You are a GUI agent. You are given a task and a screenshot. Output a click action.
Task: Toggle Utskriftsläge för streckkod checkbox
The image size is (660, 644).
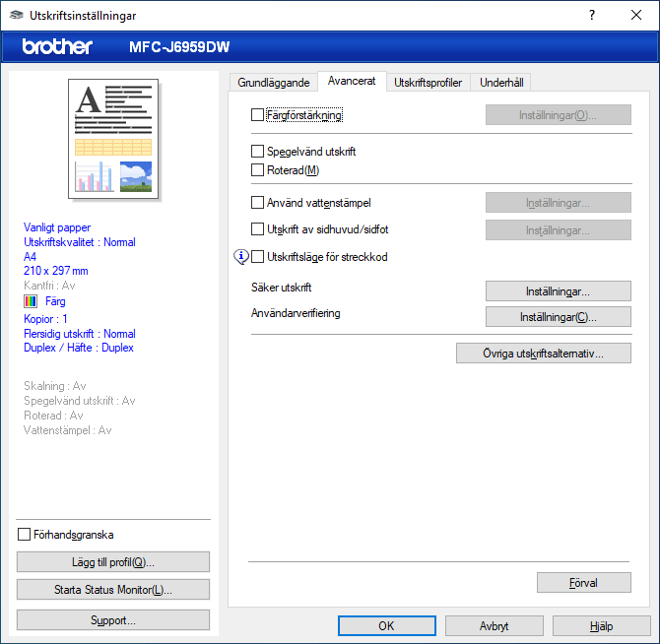point(257,257)
